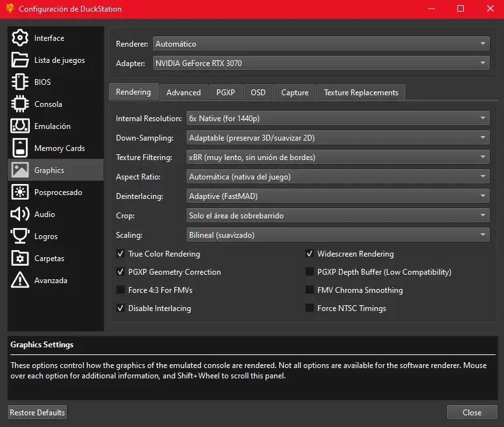This screenshot has height=427, width=504.
Task: Open the Texture Replacements tab
Action: [x=361, y=93]
